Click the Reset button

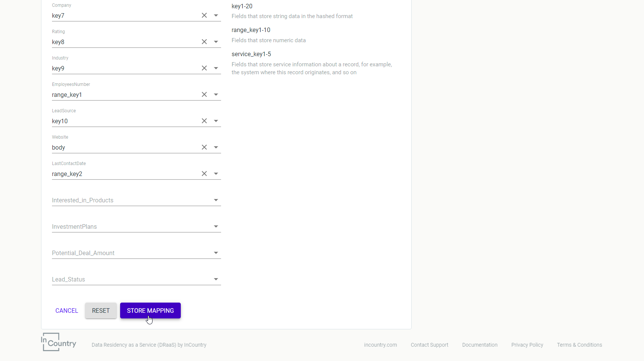point(101,311)
